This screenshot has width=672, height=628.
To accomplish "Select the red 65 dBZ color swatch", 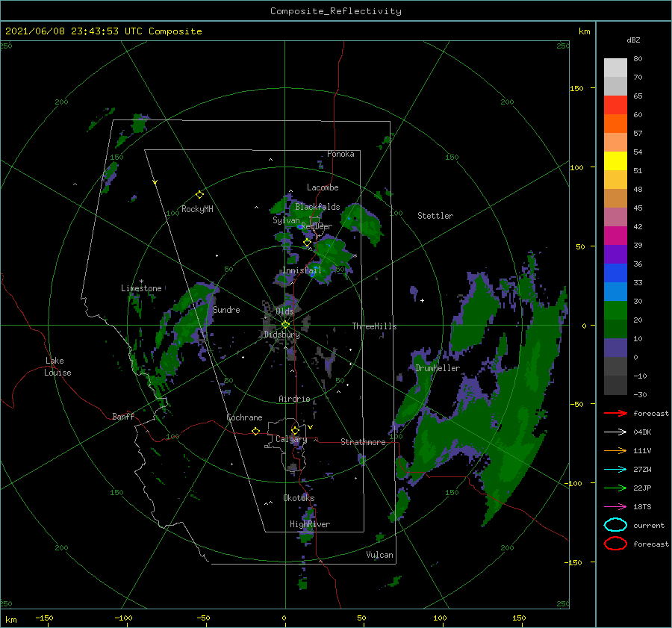I will coord(615,105).
